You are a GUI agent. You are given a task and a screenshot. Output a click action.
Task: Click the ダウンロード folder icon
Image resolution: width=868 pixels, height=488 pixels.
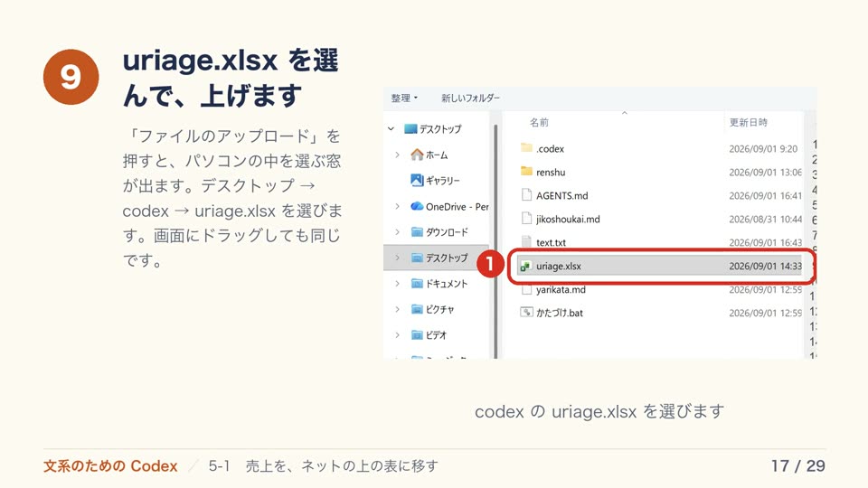[417, 232]
